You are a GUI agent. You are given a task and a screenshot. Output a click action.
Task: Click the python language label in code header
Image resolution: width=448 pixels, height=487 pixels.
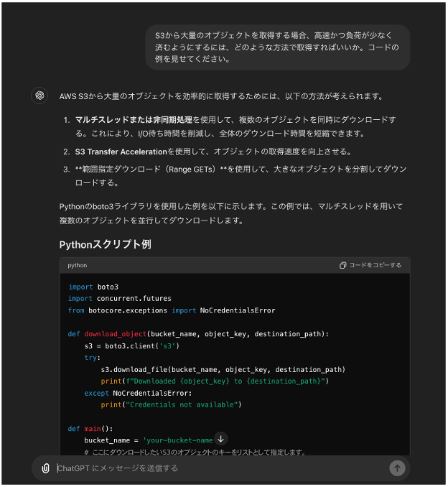[x=78, y=265]
